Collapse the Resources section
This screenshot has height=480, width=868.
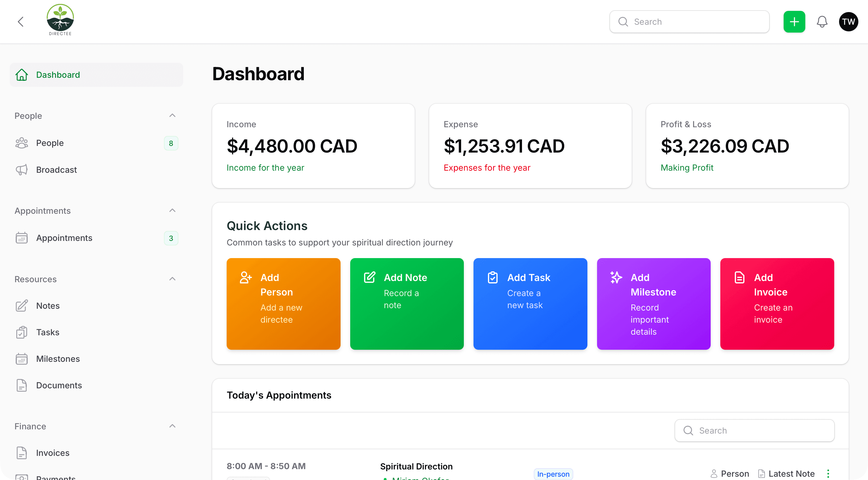pos(172,279)
